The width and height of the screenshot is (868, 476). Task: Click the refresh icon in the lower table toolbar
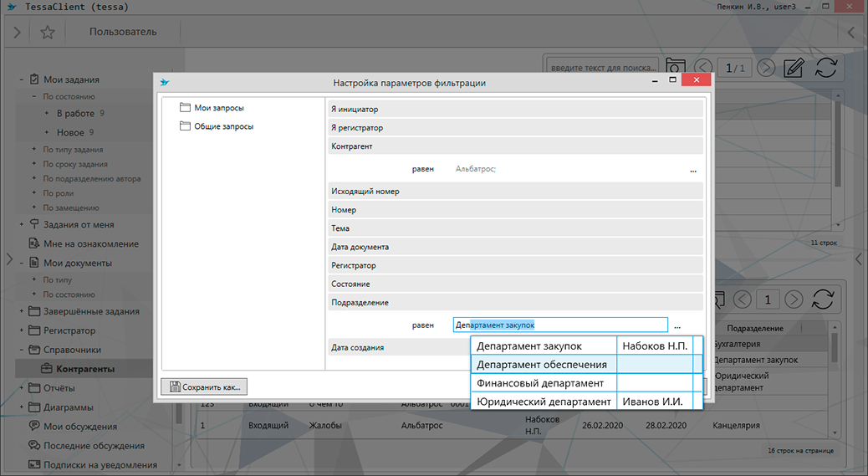tap(825, 299)
